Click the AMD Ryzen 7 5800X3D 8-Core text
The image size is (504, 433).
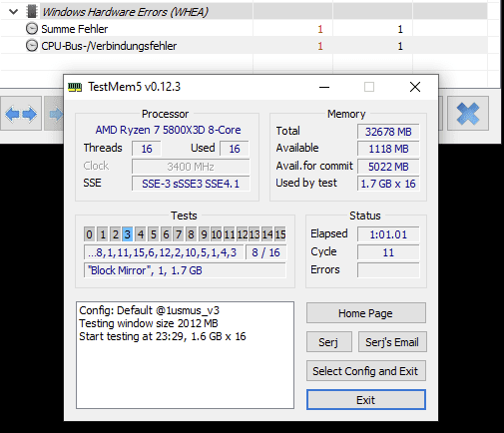point(168,130)
